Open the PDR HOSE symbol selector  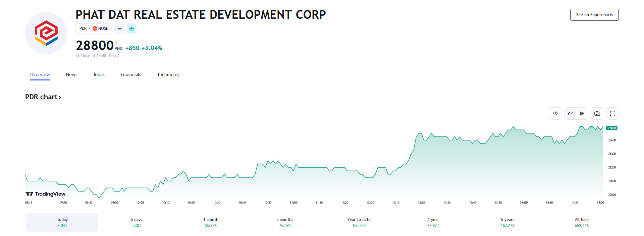(94, 29)
